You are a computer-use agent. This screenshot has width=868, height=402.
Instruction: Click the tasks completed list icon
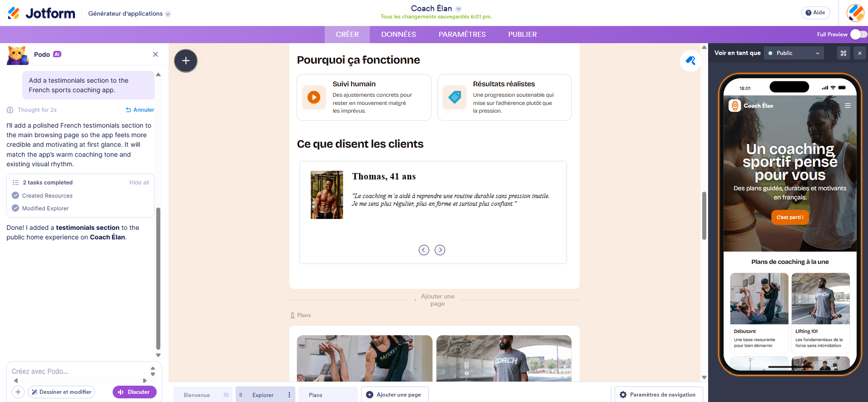[x=15, y=183]
